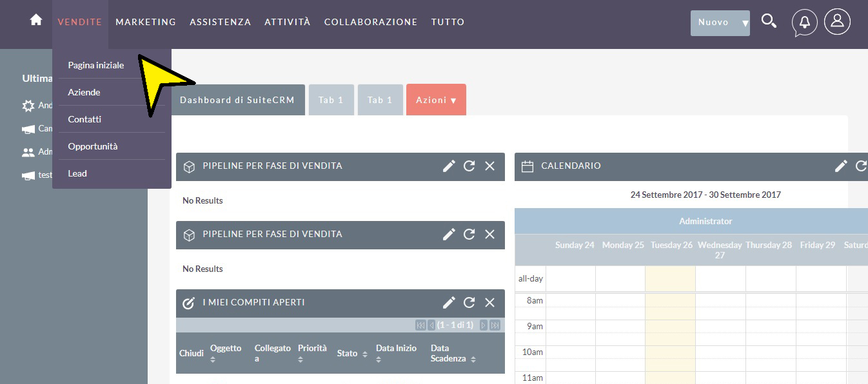Jump to last page of tasks list

coord(495,325)
